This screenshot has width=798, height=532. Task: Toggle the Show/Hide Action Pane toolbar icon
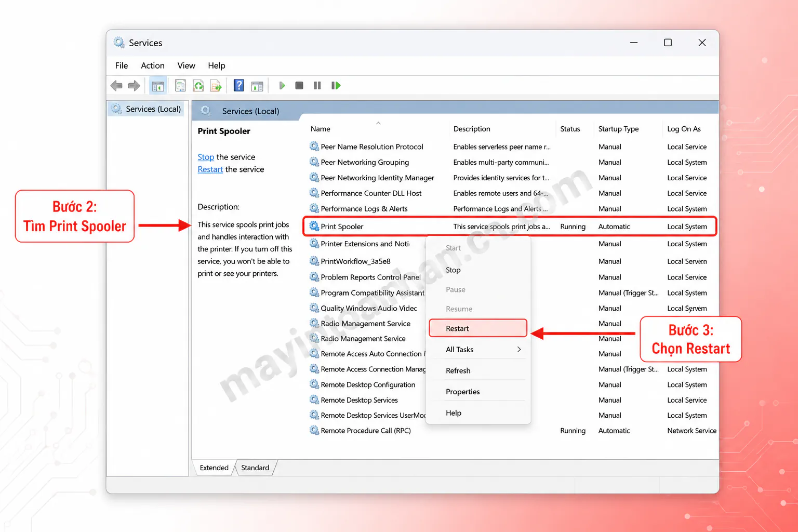pos(257,86)
